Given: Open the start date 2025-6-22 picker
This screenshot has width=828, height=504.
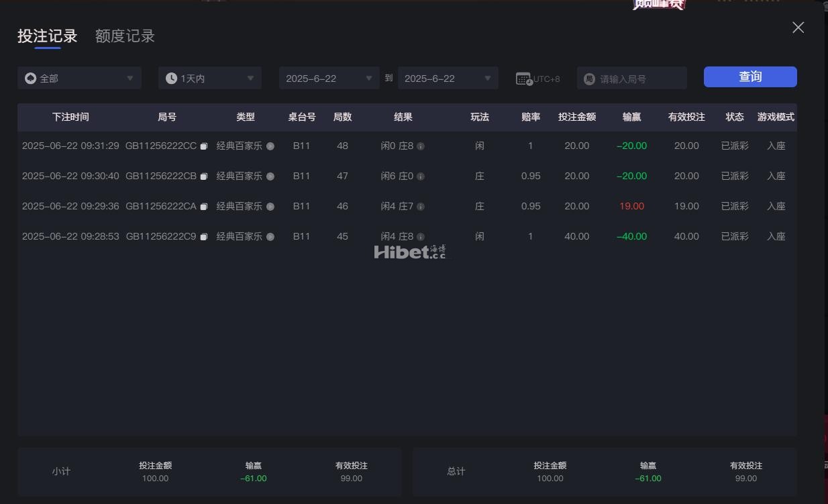Looking at the screenshot, I should click(x=329, y=79).
